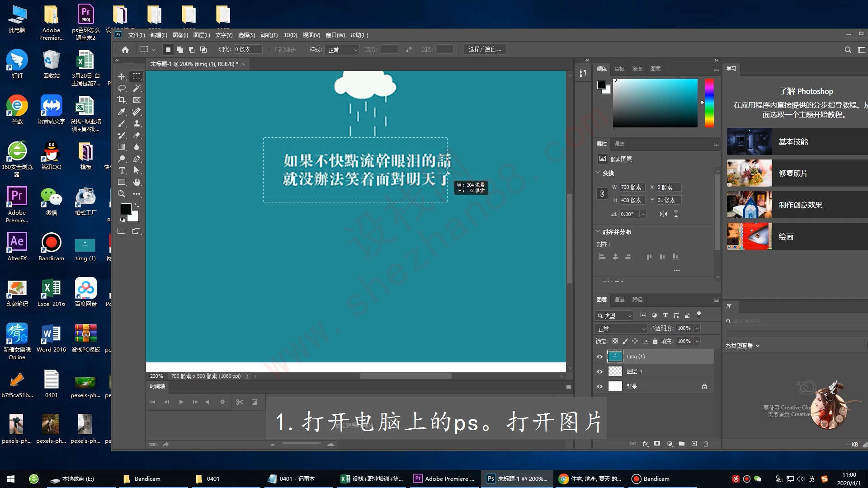The image size is (868, 488).
Task: Select the Rectangle shape tool
Action: click(x=122, y=182)
